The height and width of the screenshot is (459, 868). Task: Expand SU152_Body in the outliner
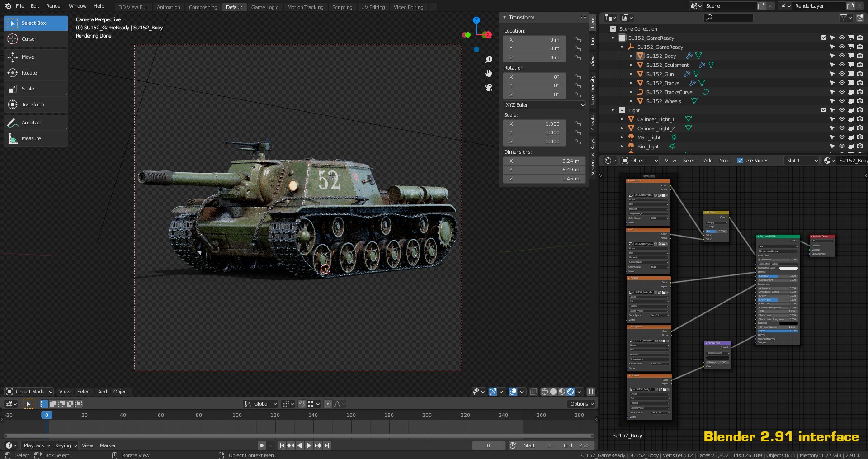click(631, 56)
